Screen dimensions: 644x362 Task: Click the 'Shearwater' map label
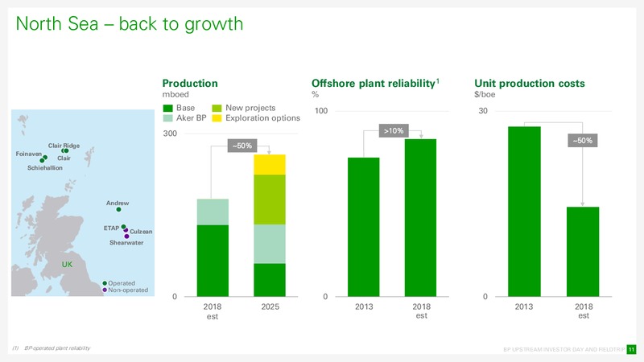pyautogui.click(x=126, y=243)
